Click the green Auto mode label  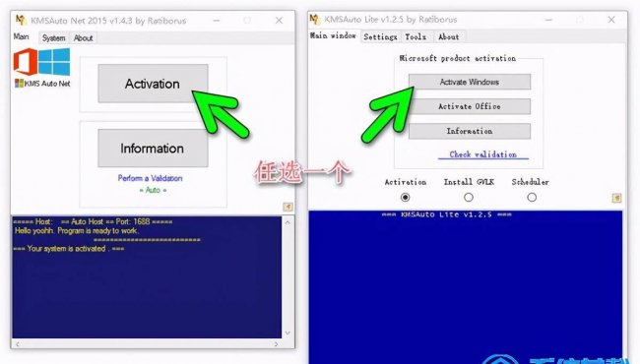pos(153,190)
